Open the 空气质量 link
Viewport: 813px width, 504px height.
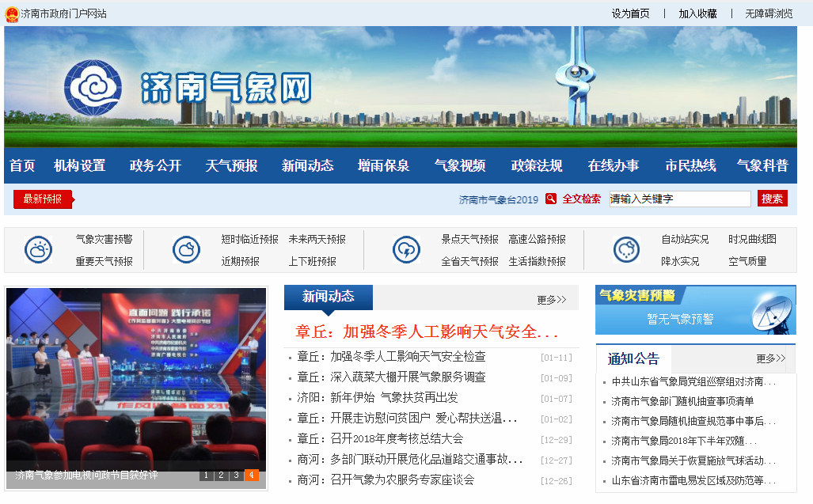click(747, 261)
